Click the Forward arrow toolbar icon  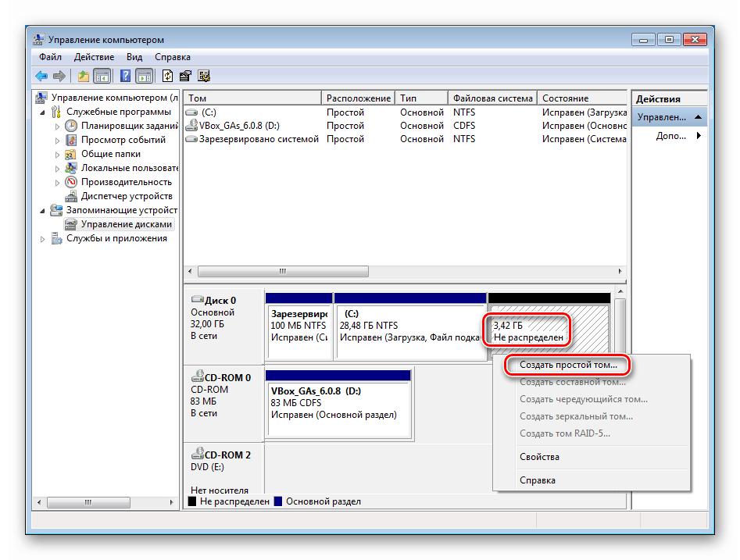pyautogui.click(x=59, y=76)
